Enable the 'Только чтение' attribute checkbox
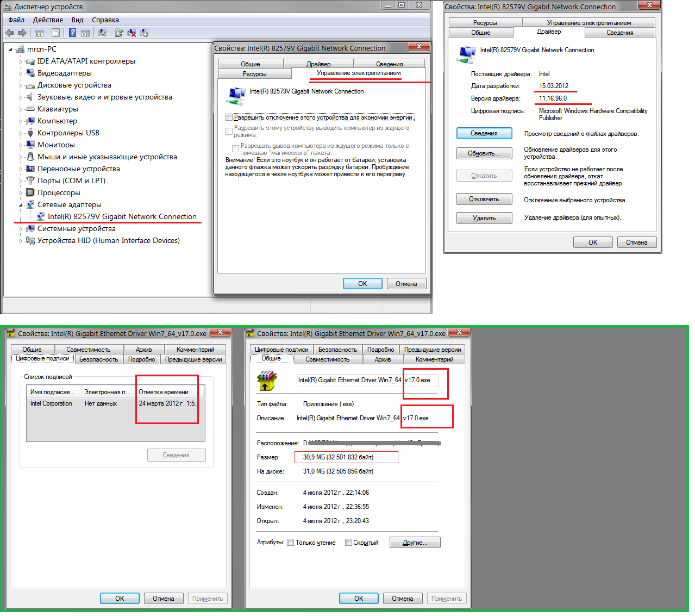The height and width of the screenshot is (616, 695). (x=291, y=542)
